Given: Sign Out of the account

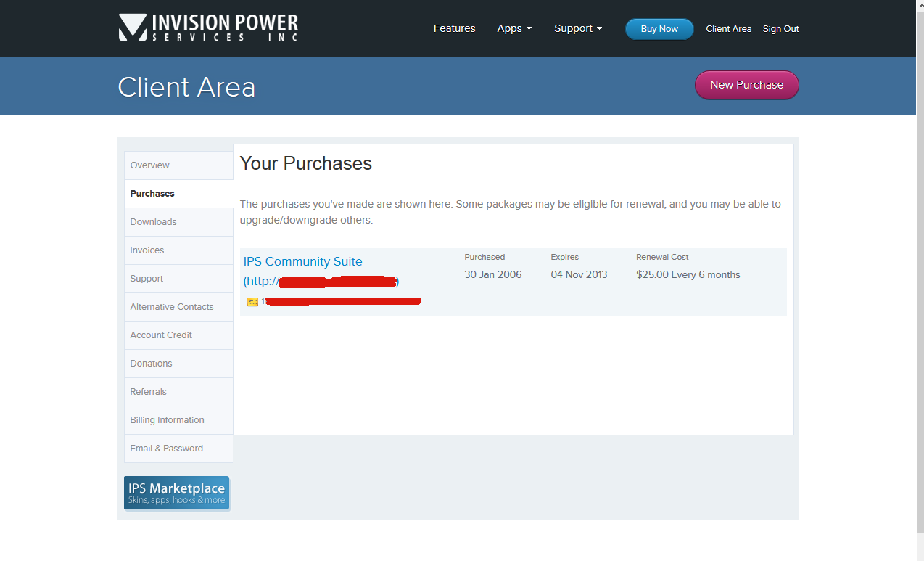Looking at the screenshot, I should tap(780, 29).
